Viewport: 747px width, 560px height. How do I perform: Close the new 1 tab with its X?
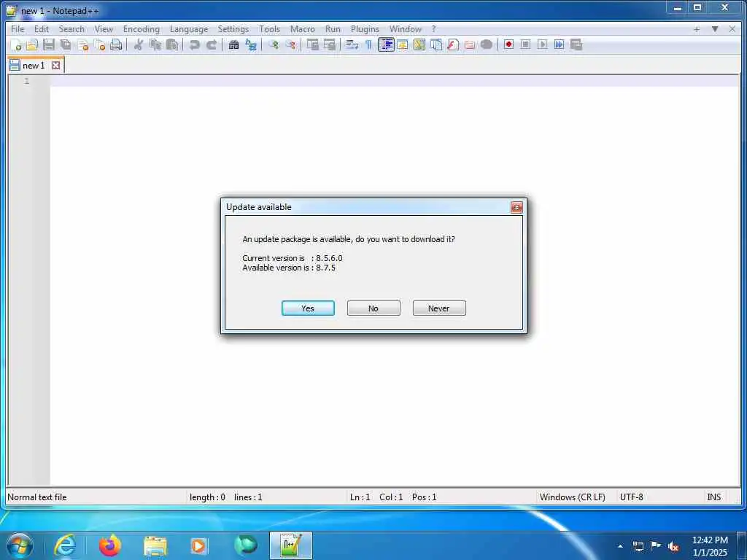(x=55, y=65)
